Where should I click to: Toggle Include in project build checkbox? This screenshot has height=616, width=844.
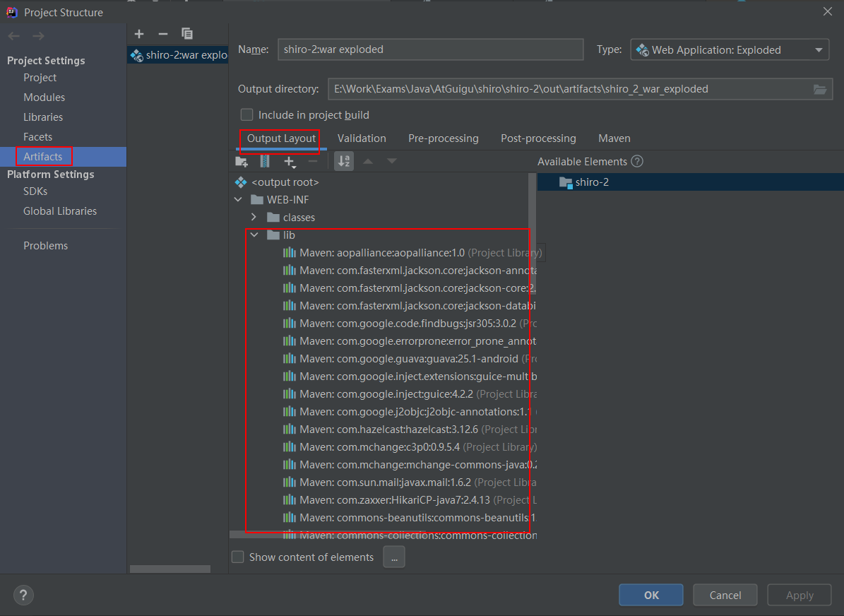(x=246, y=114)
